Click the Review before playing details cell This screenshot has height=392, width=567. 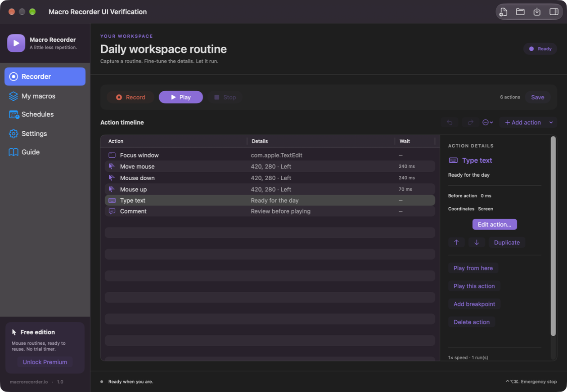pyautogui.click(x=280, y=211)
